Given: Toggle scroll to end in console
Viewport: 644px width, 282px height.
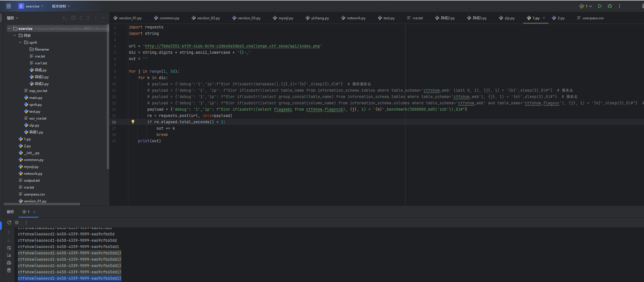Looking at the screenshot, I should pyautogui.click(x=9, y=255).
